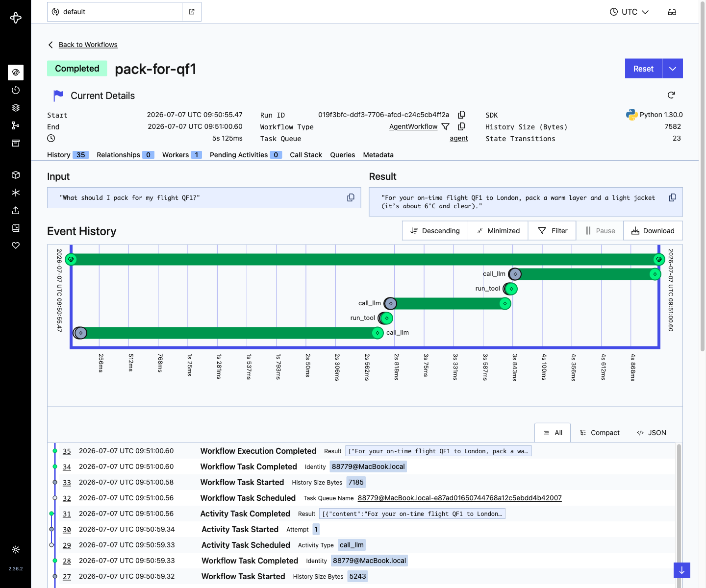Open the agent task queue link

[x=459, y=138]
